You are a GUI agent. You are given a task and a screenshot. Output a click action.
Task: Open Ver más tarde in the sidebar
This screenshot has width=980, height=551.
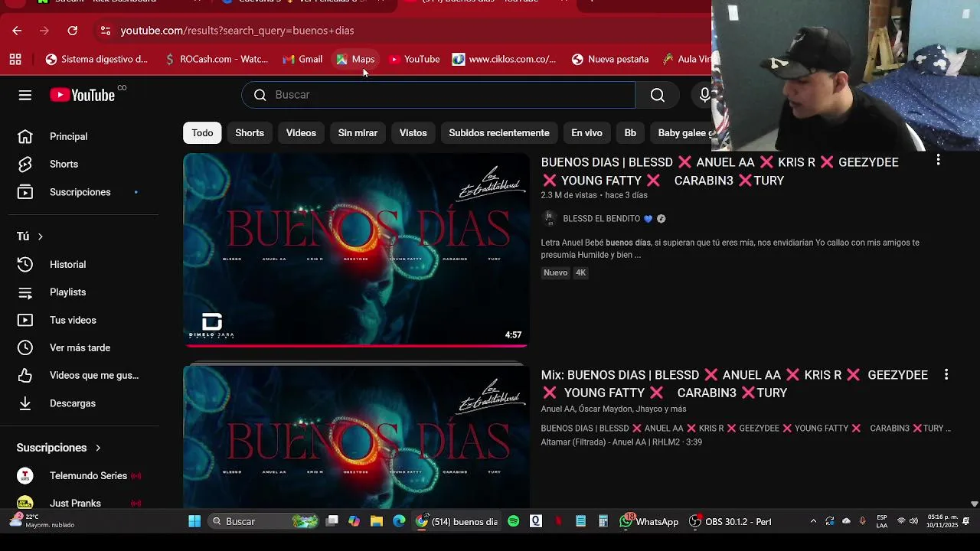[x=80, y=347]
